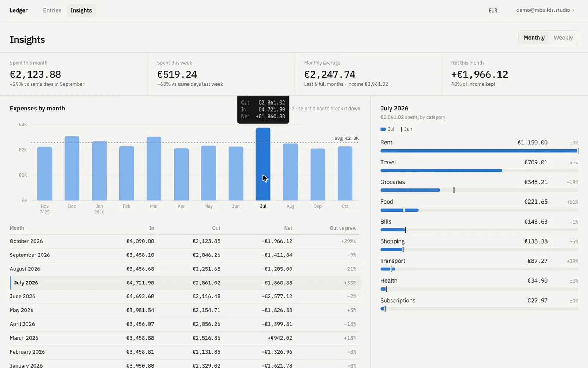Select the Weekly view toggle

point(563,38)
